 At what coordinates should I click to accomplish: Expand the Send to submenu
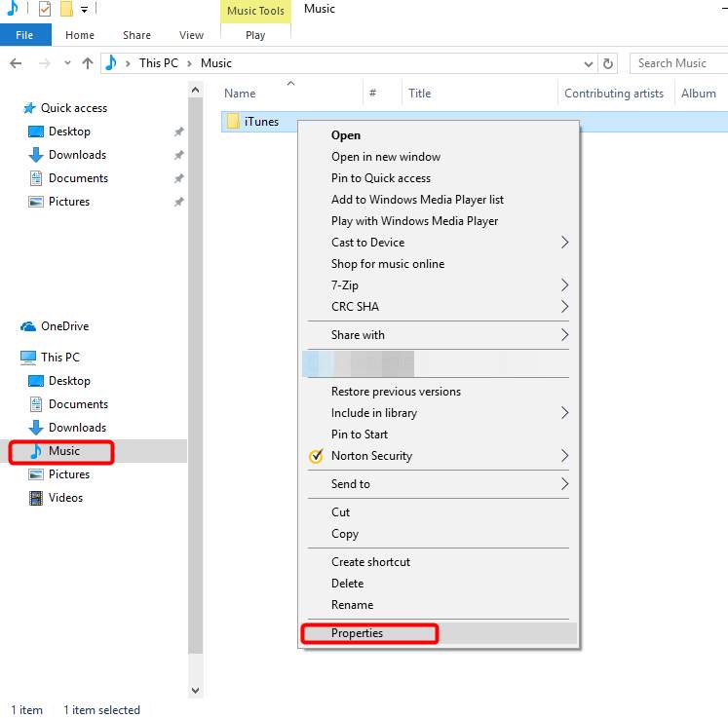[x=564, y=484]
